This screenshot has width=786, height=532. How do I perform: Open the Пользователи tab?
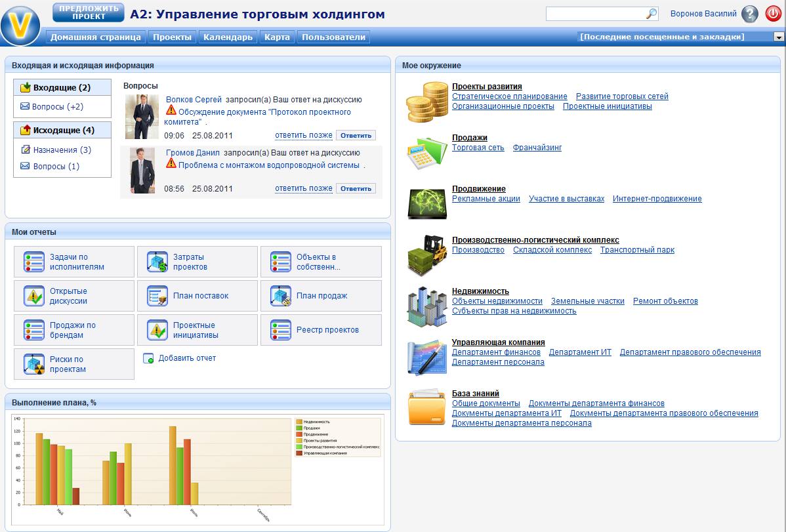(334, 37)
